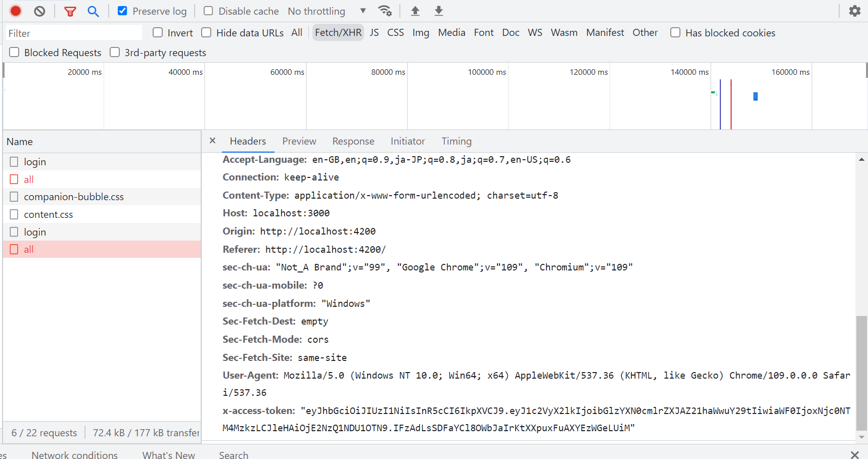Screen dimensions: 868x459
Task: Click headers pane scroll down arrow
Action: (x=861, y=437)
